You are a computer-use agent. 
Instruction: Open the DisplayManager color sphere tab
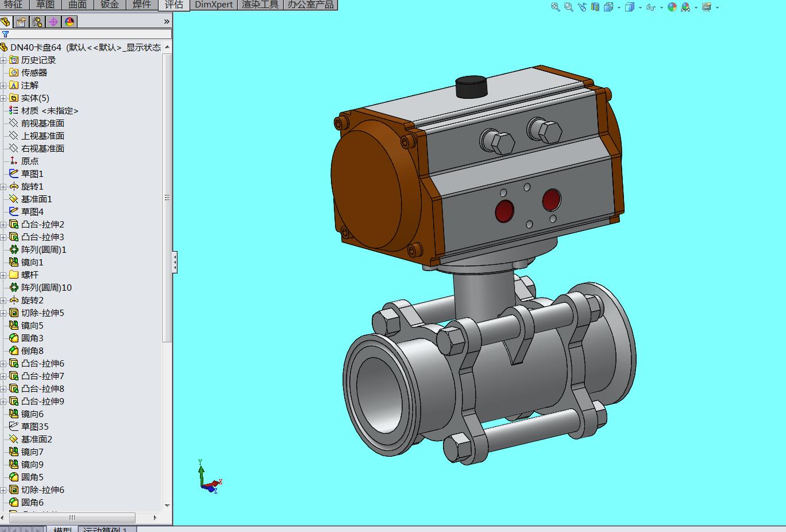70,22
